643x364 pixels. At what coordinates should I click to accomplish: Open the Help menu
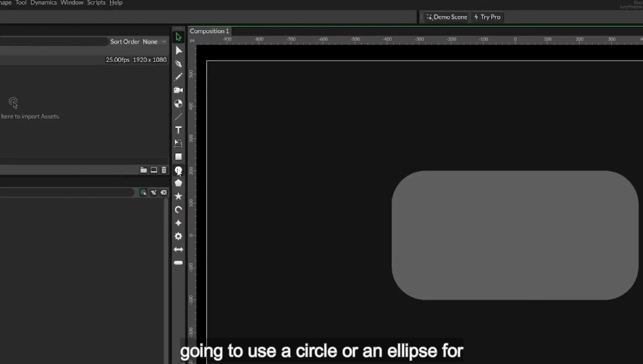(x=116, y=3)
